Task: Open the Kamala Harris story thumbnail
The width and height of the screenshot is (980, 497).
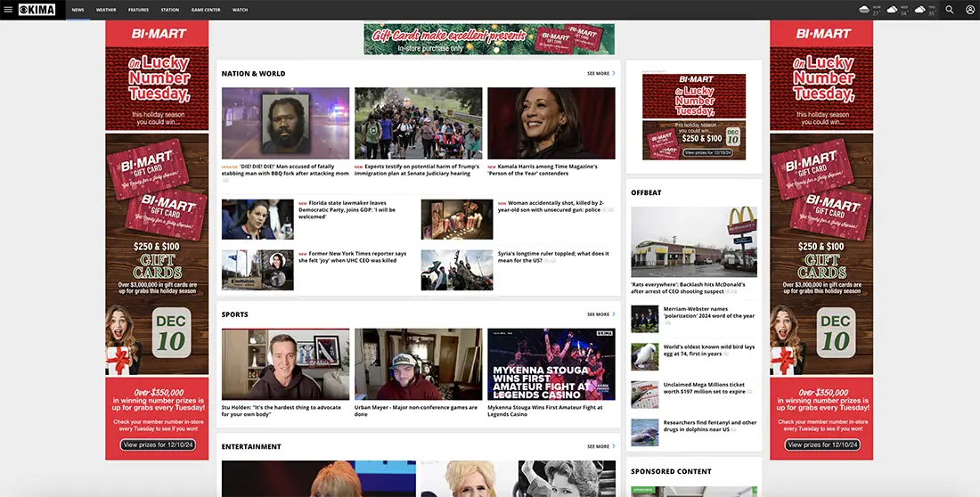Action: 551,123
